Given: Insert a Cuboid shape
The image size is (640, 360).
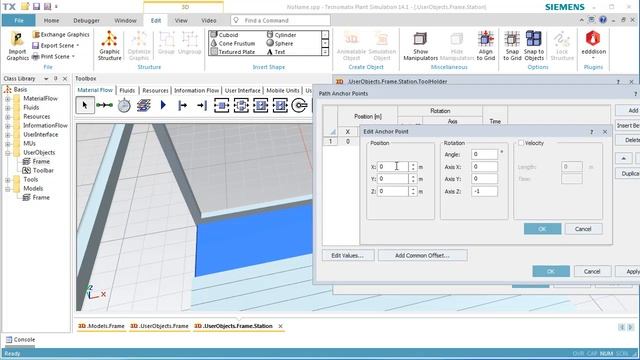Looking at the screenshot, I should tap(224, 35).
